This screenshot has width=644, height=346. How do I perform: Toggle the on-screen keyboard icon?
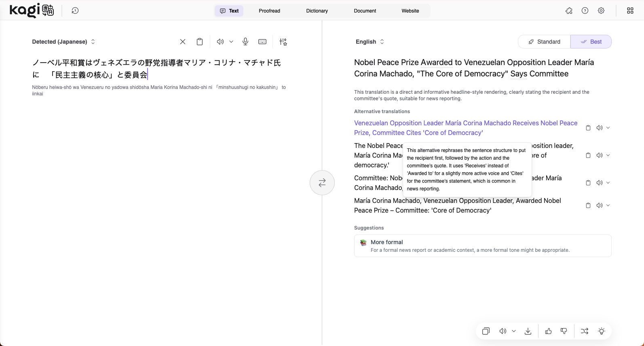point(262,42)
